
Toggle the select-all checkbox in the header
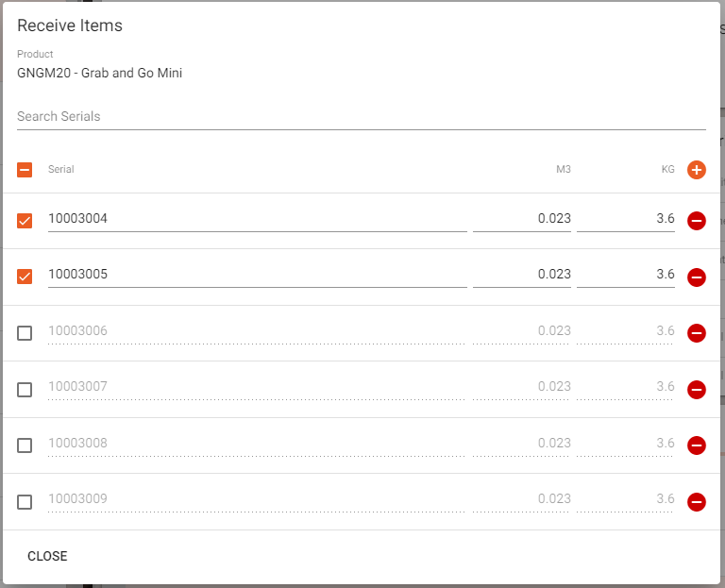click(x=25, y=170)
